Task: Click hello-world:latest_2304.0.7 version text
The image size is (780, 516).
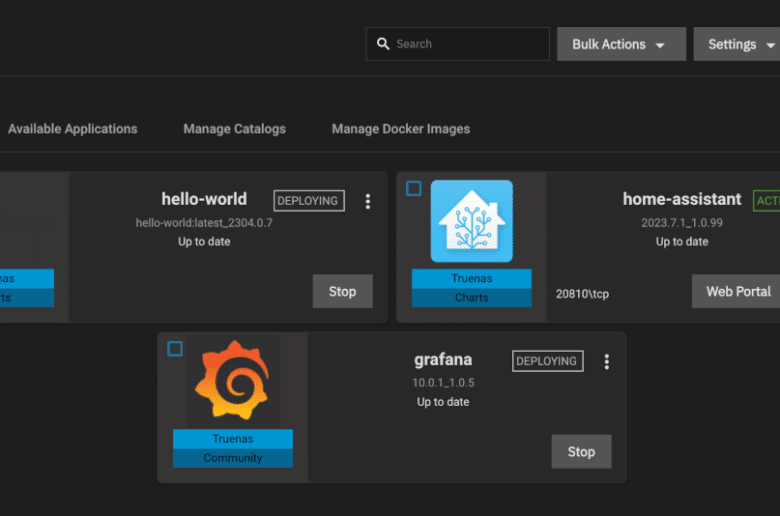Action: (x=204, y=222)
